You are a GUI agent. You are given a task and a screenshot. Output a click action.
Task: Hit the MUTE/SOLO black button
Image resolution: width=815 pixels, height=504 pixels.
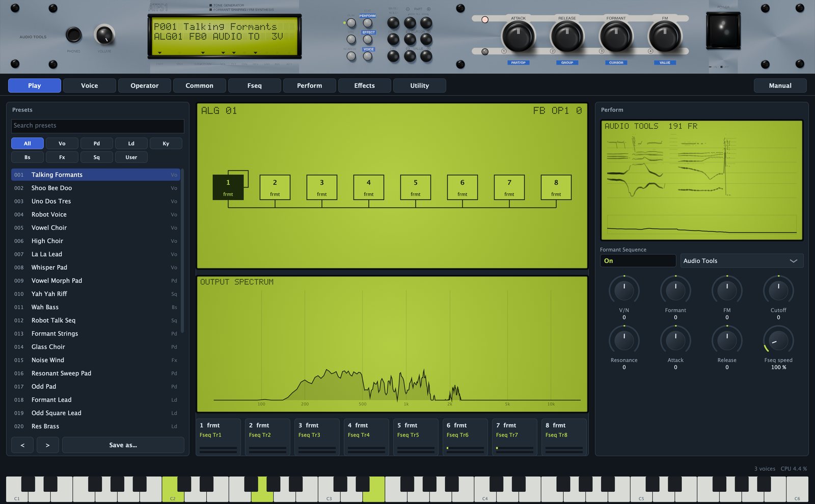click(393, 23)
